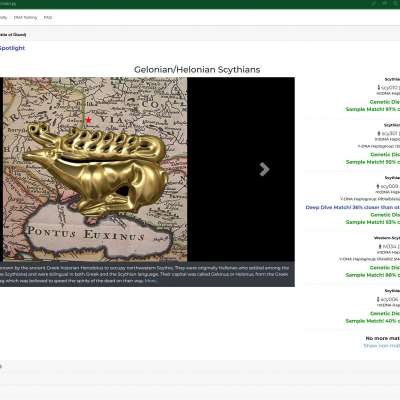Select the sample ID scy301
The width and height of the screenshot is (400, 400).
pyautogui.click(x=390, y=134)
